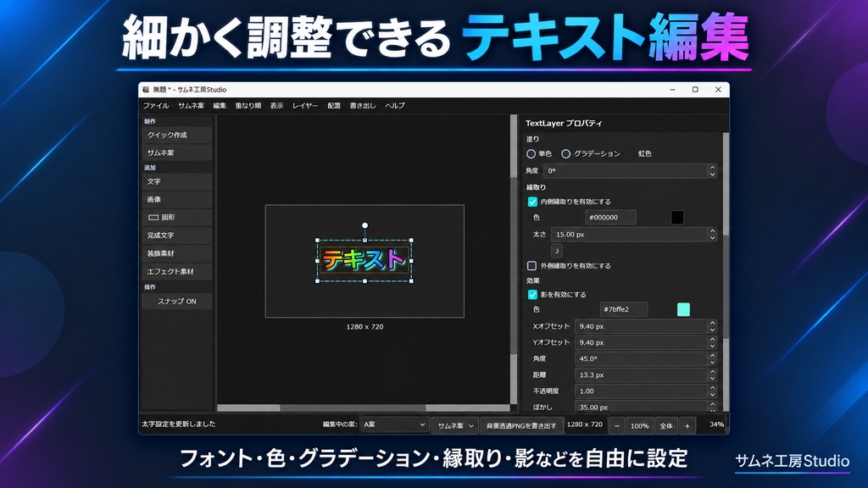Open the 編集 menu

click(220, 106)
